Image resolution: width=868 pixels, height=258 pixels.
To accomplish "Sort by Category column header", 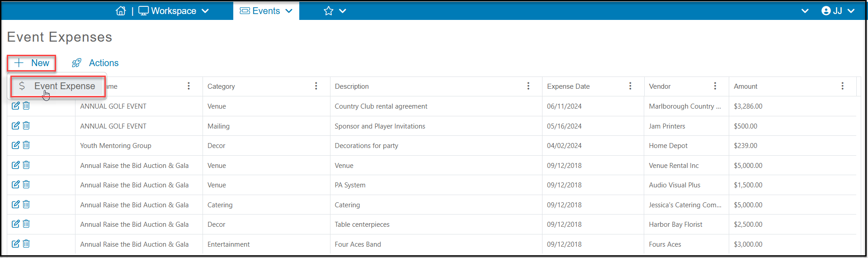I will pos(221,86).
